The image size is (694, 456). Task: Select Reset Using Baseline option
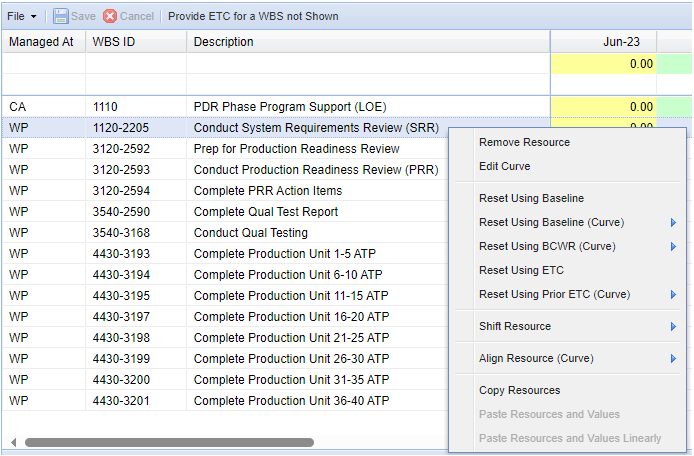pos(531,198)
